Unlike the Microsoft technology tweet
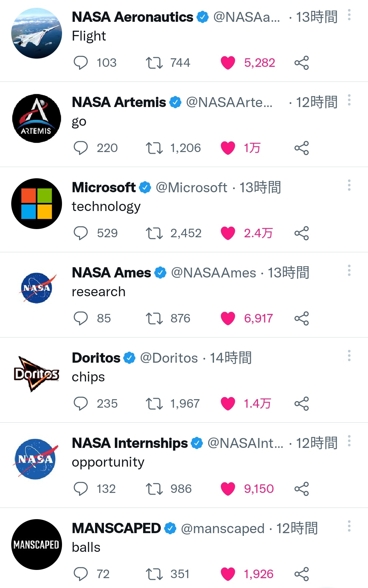368x588 pixels. click(228, 233)
